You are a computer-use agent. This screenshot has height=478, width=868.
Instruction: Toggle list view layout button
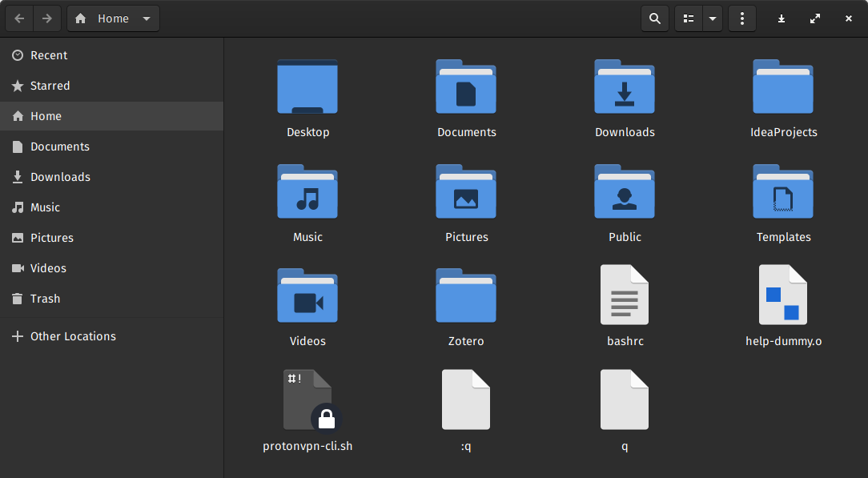coord(689,18)
